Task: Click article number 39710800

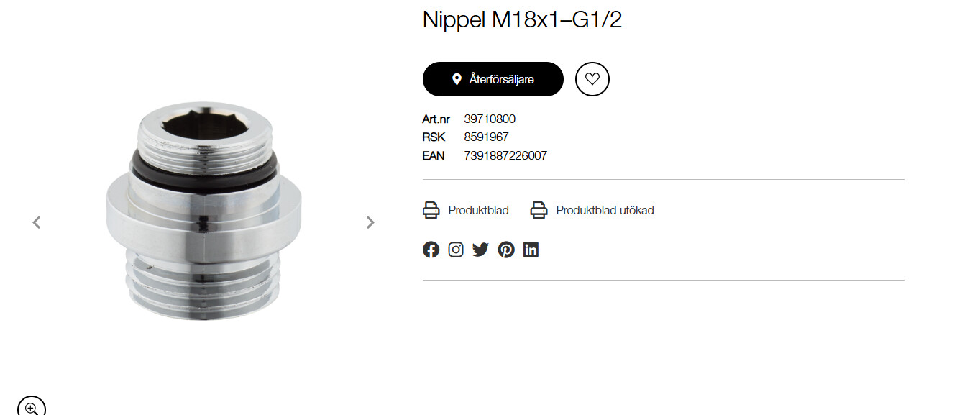Action: (490, 119)
